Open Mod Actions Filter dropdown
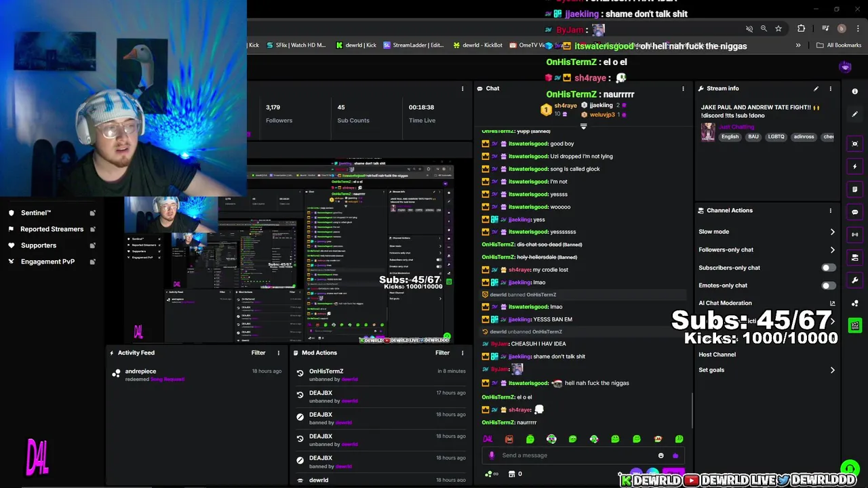This screenshot has width=868, height=488. [442, 352]
